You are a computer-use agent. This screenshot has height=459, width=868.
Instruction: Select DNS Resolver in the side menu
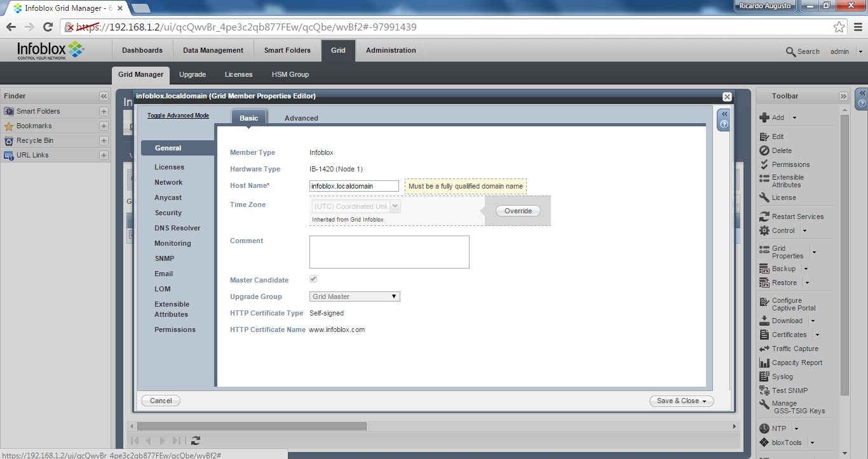click(x=177, y=228)
